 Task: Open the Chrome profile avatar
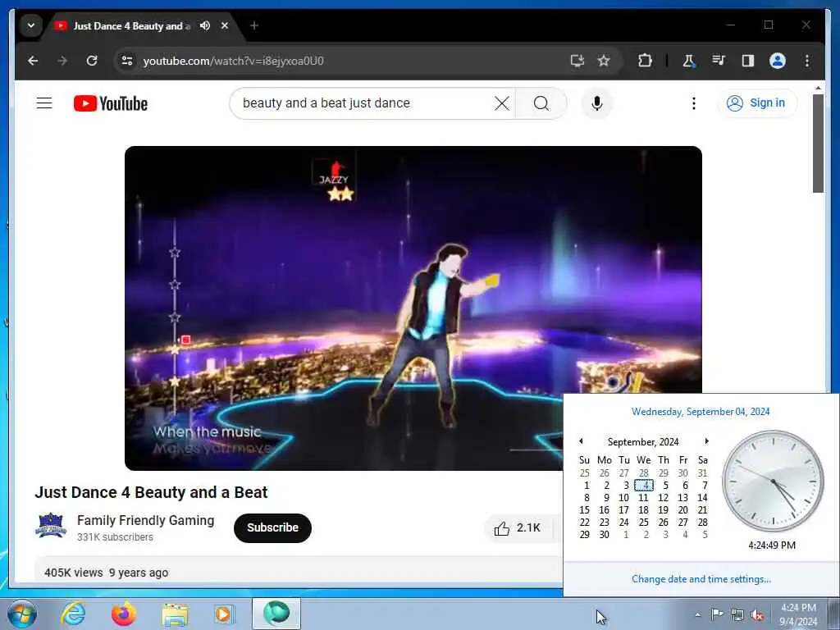pos(778,61)
